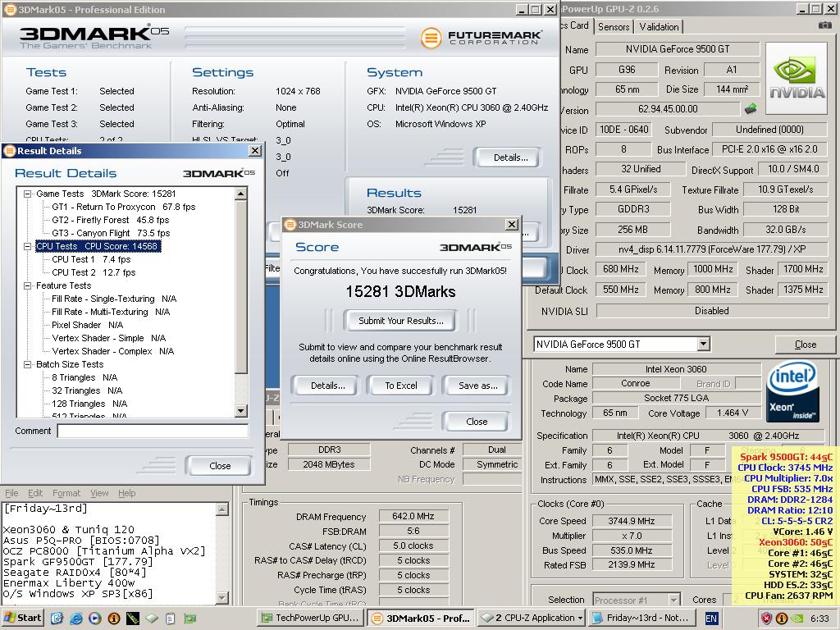
Task: Open Windows Media Player quick launch icon
Action: (94, 619)
